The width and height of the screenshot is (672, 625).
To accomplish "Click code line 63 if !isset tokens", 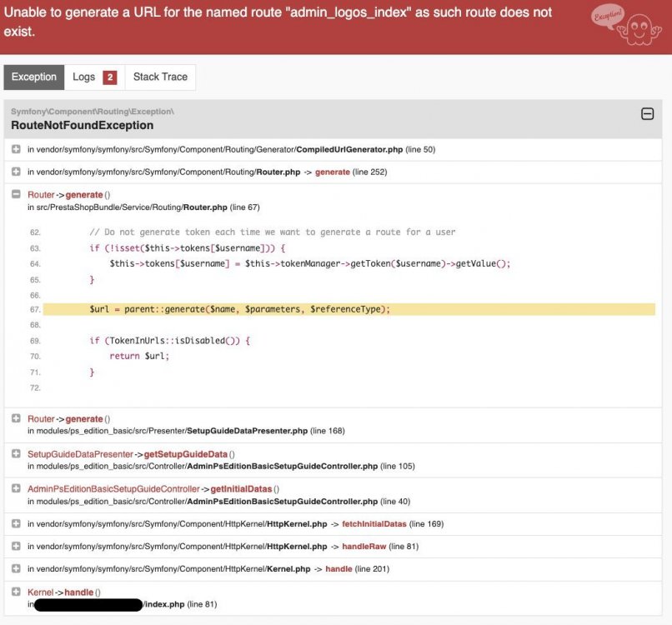I will tap(188, 248).
